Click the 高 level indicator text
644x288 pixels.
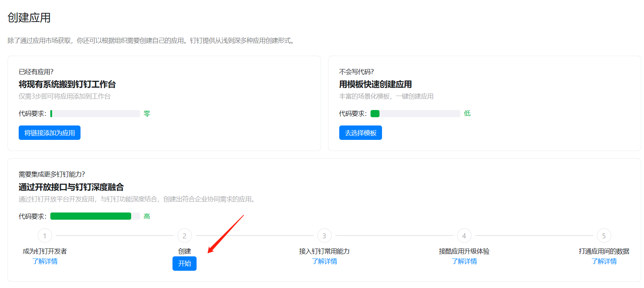point(147,216)
